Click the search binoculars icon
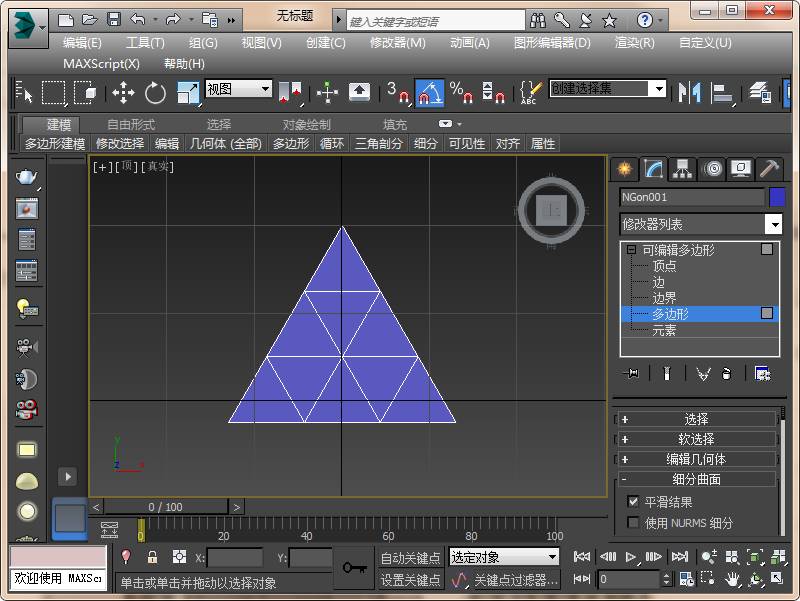The image size is (800, 601). pyautogui.click(x=538, y=20)
